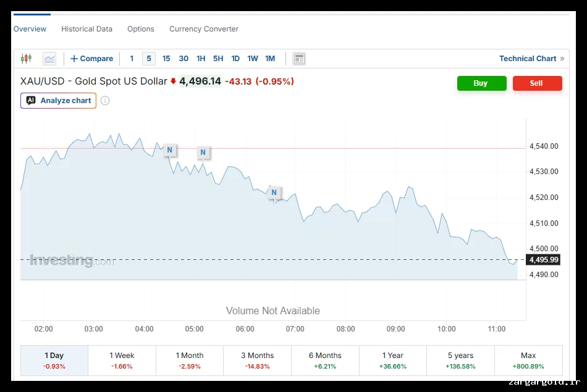The image size is (587, 392).
Task: Click the 4,500.00 axis label
Action: tap(544, 249)
